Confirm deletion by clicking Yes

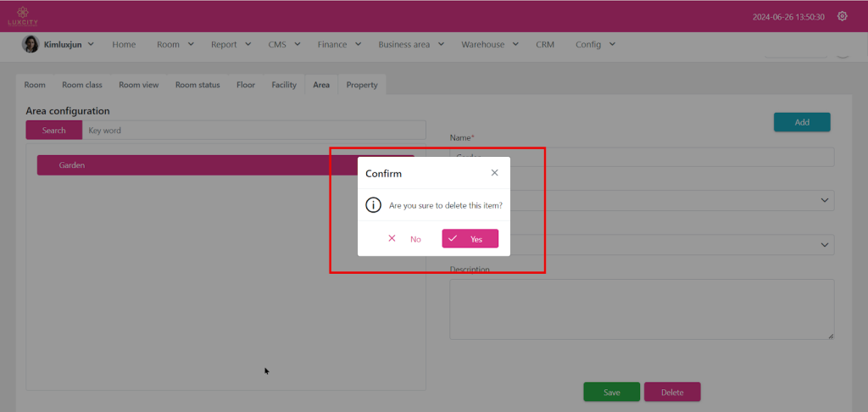click(x=470, y=239)
